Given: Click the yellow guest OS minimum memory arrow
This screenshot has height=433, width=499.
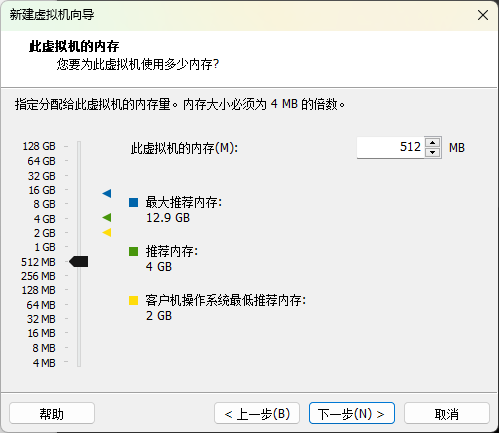Looking at the screenshot, I should (x=107, y=232).
